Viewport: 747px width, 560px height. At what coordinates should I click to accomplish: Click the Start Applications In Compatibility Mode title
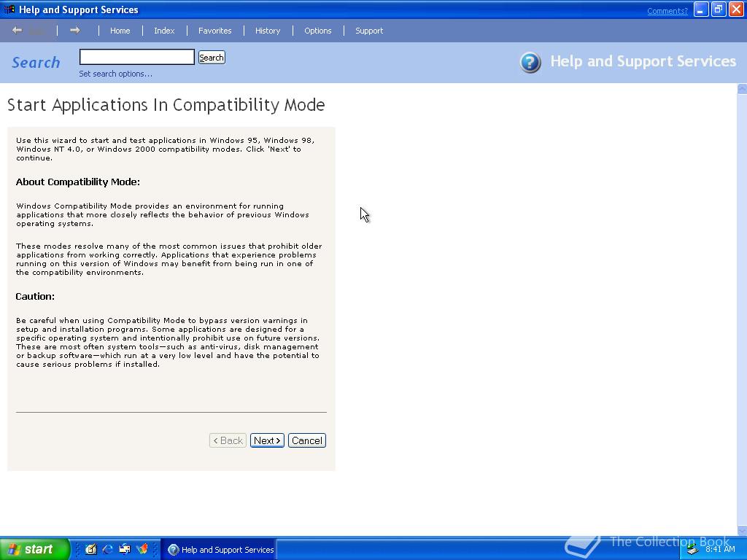(x=166, y=105)
